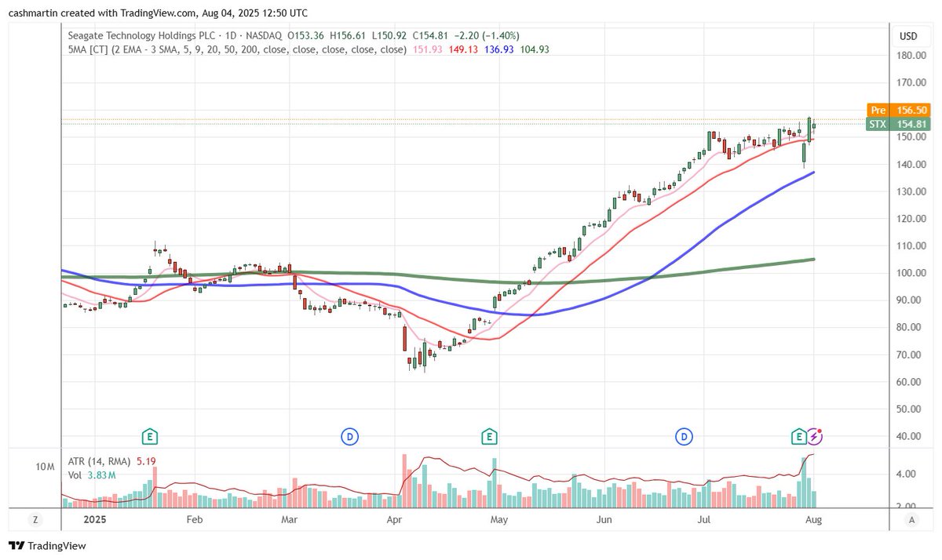Click the Feb label on time axis

[x=194, y=519]
